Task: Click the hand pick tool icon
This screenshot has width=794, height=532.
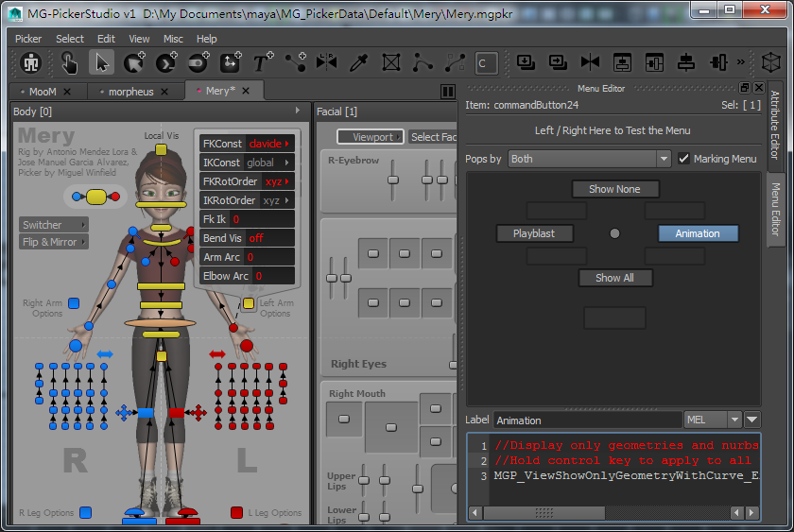Action: (69, 63)
